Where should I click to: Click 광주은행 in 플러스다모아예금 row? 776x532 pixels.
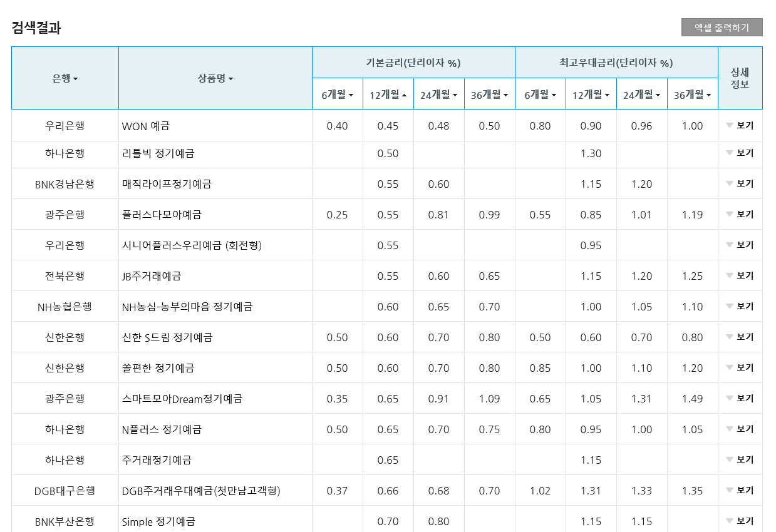[x=65, y=215]
